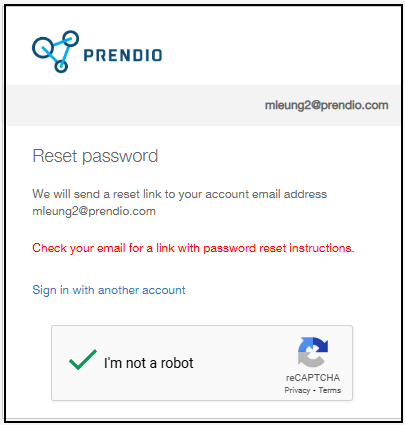Click the "Reset password" heading
The image size is (405, 425).
pyautogui.click(x=95, y=156)
